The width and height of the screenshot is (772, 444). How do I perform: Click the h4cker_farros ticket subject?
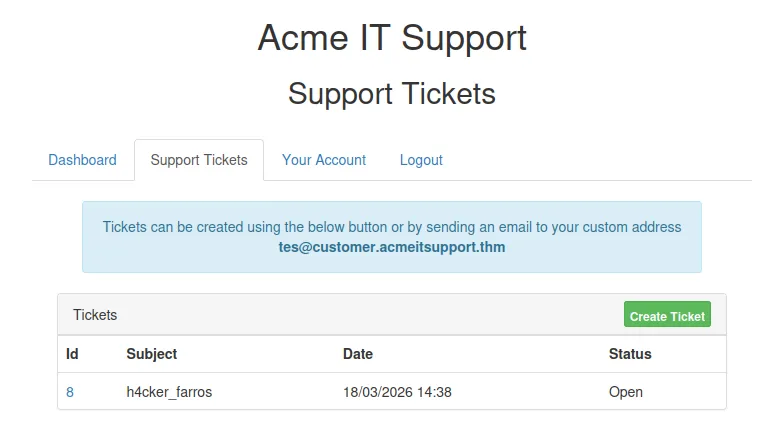169,392
